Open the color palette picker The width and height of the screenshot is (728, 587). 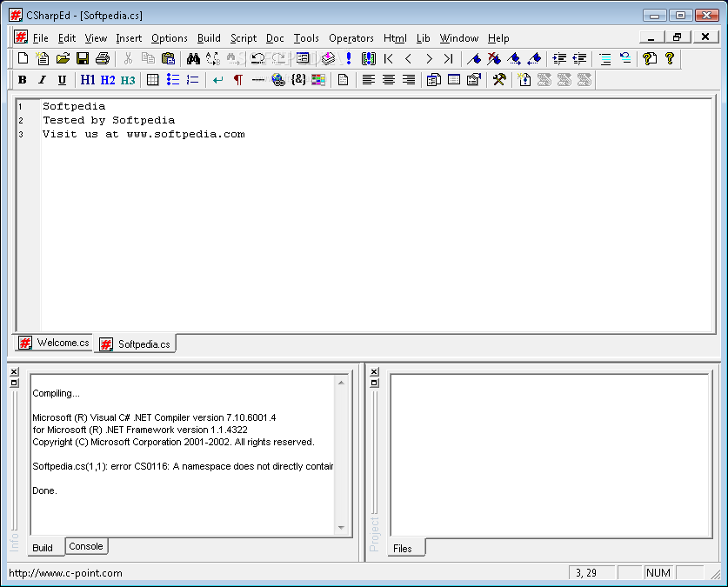(318, 80)
